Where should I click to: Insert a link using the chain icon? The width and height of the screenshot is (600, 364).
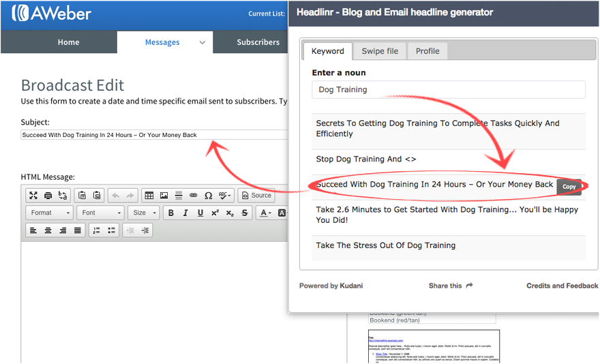click(193, 195)
